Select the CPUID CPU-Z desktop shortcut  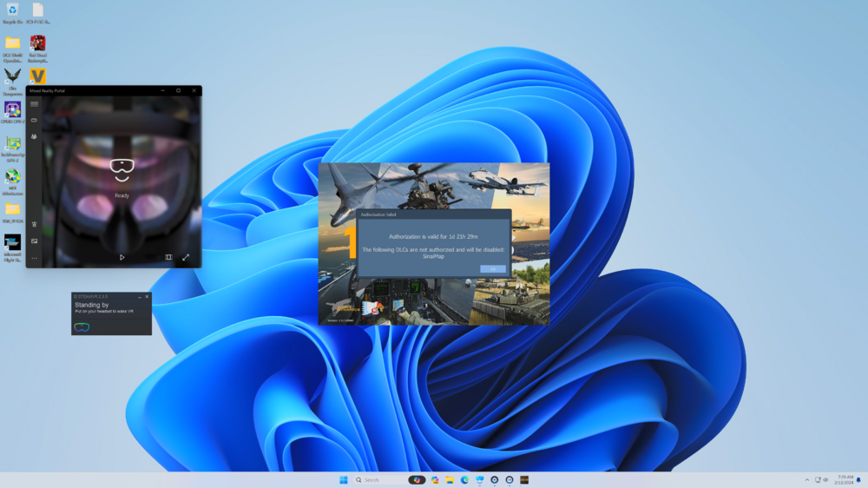pyautogui.click(x=12, y=112)
